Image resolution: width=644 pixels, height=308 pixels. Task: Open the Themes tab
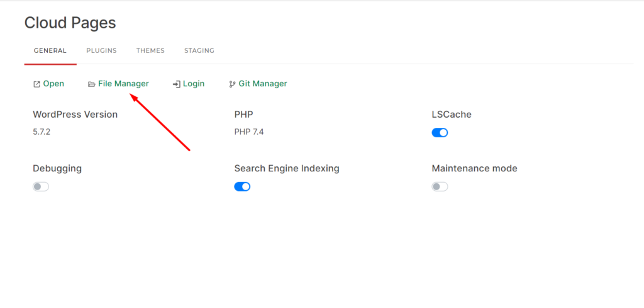click(x=150, y=50)
